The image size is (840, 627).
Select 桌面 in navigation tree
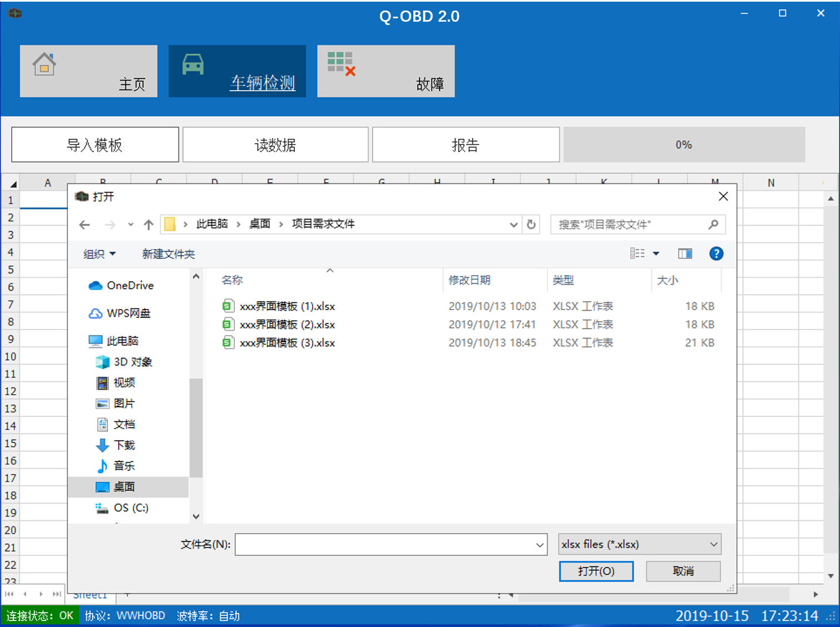pos(129,487)
